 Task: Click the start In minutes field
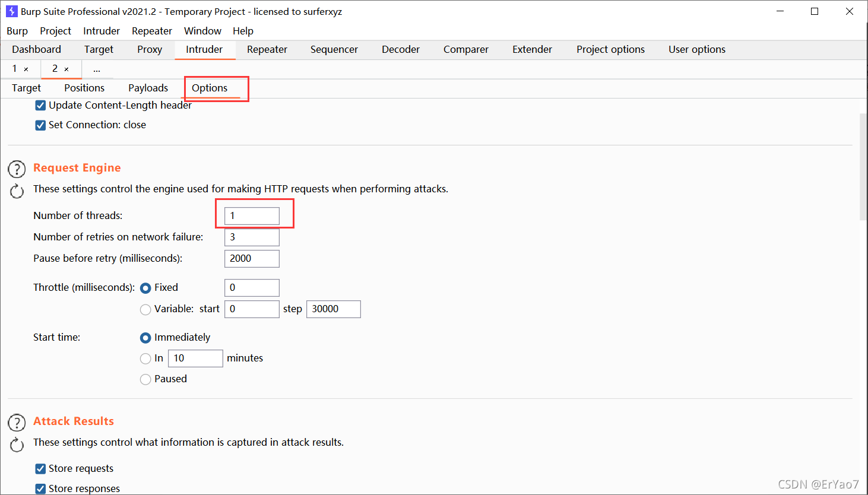pyautogui.click(x=195, y=358)
